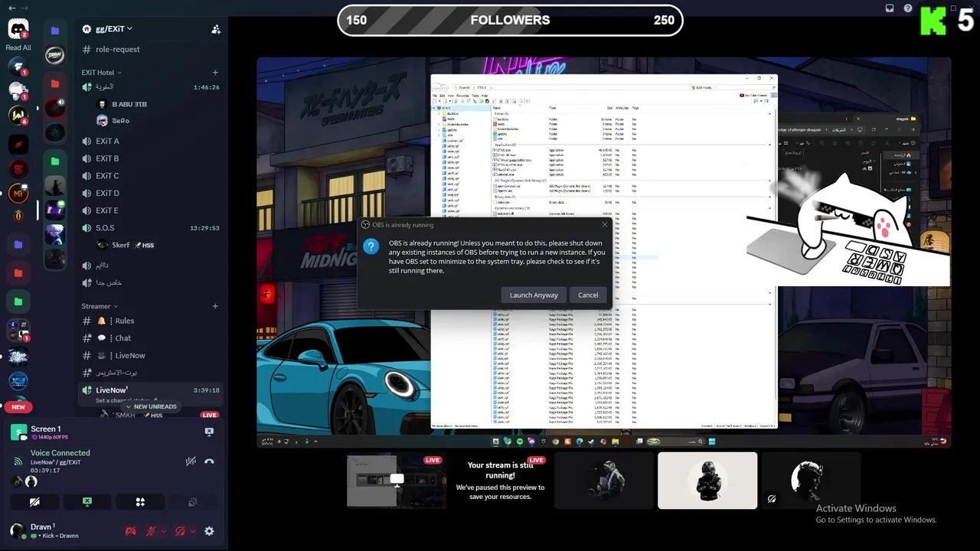Click Cancel in OBS dialog
The width and height of the screenshot is (980, 551).
[x=588, y=295]
